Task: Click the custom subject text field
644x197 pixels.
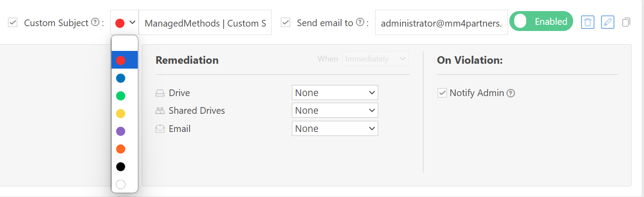Action: pos(205,23)
